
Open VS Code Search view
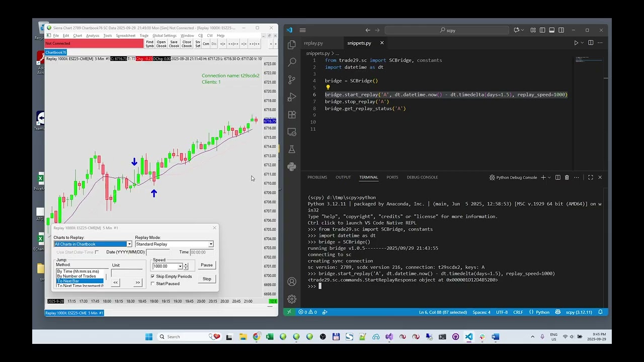[292, 62]
